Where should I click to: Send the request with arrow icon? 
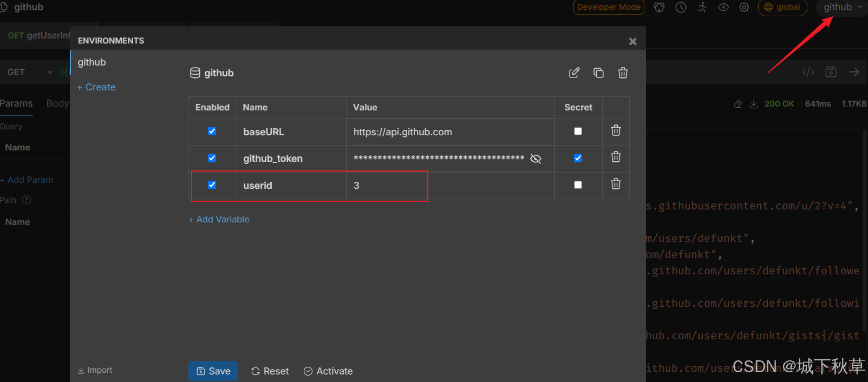coord(854,72)
